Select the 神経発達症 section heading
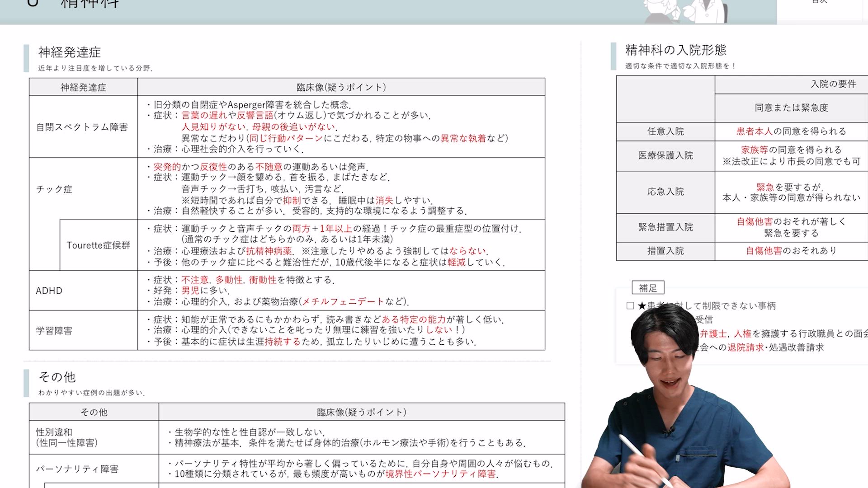This screenshot has width=868, height=488. click(70, 52)
